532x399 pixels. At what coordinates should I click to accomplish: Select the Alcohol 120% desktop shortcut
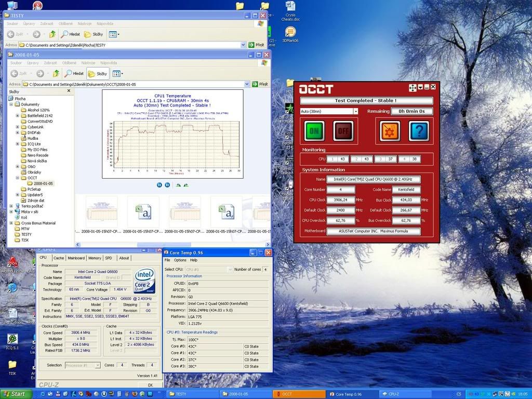click(13, 264)
